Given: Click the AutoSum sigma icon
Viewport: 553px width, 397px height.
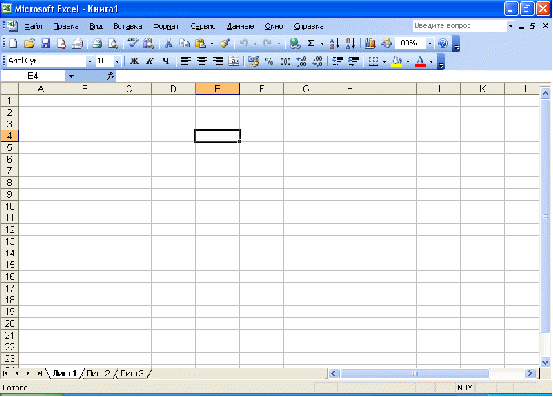Looking at the screenshot, I should pyautogui.click(x=311, y=43).
